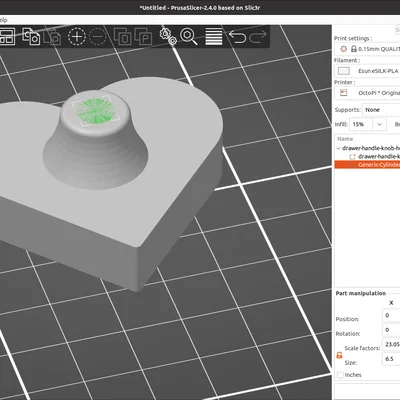Click the Search magnifier icon
Viewport: 400px width, 400px height.
[x=189, y=36]
